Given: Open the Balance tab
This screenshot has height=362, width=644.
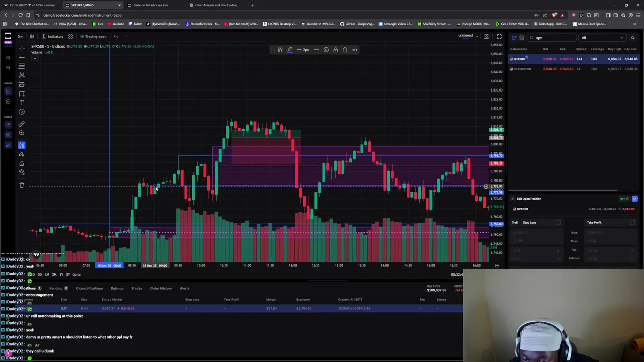Looking at the screenshot, I should tap(117, 288).
